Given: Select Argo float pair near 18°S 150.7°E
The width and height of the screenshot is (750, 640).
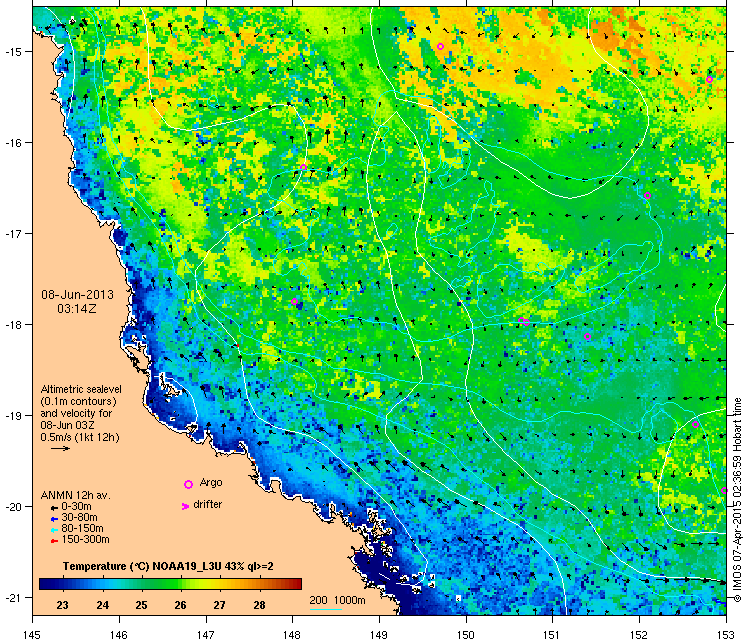Looking at the screenshot, I should 524,321.
